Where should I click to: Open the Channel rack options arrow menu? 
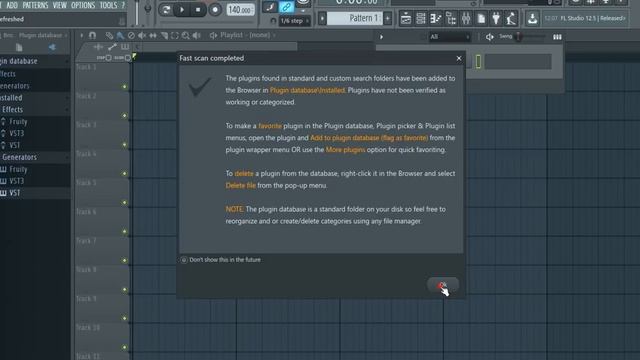tap(381, 37)
